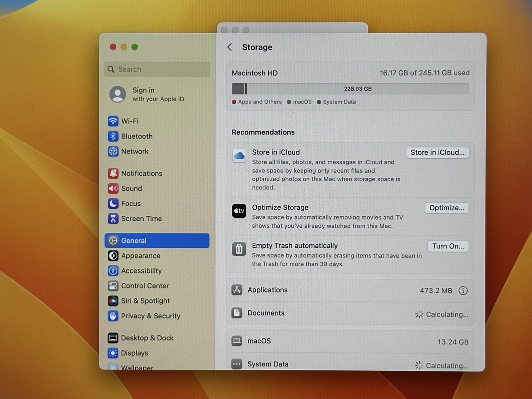
Task: Open Appearance icon in sidebar
Action: 113,256
